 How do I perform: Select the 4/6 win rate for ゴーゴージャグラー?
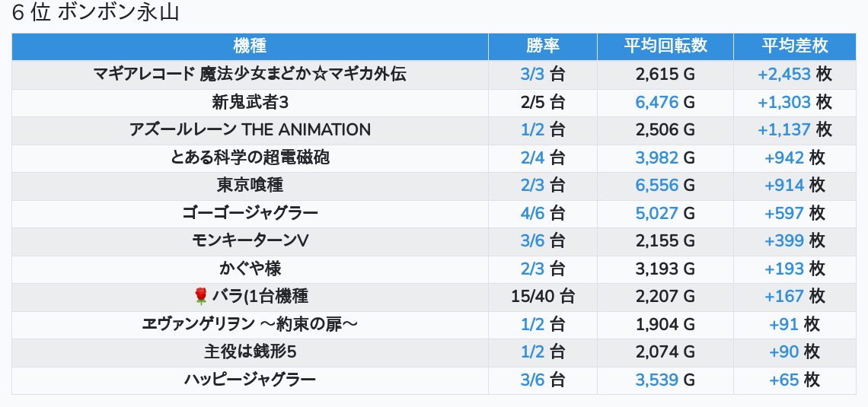(x=532, y=213)
